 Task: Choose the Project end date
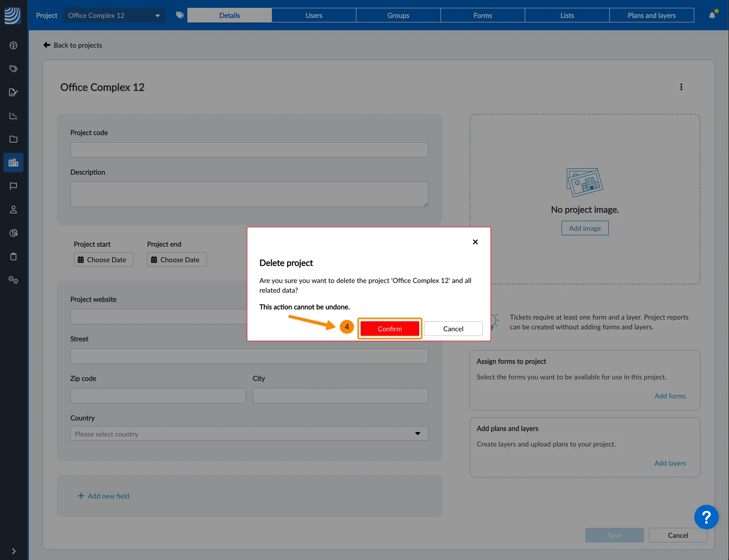pyautogui.click(x=177, y=260)
